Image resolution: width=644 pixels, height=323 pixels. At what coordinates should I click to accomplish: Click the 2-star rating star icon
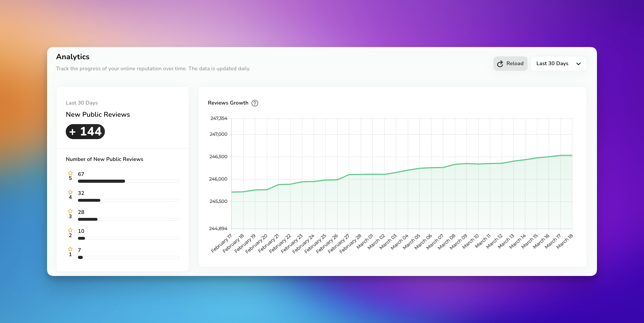pos(70,230)
